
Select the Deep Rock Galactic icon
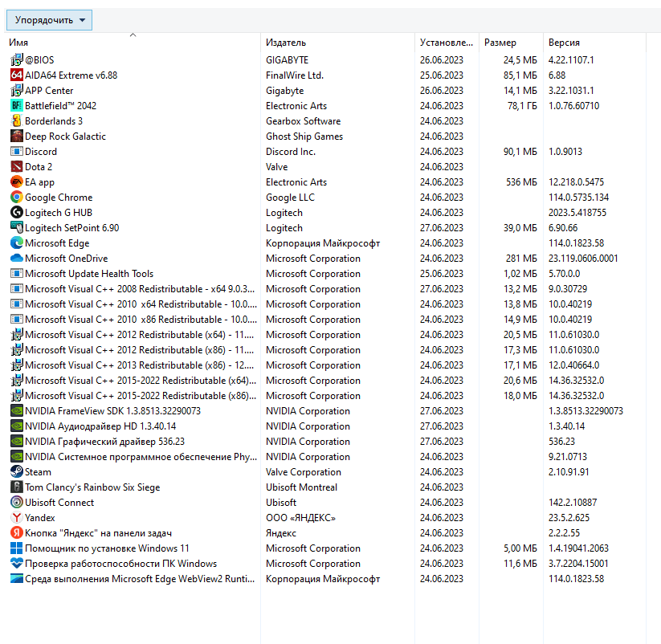(16, 137)
